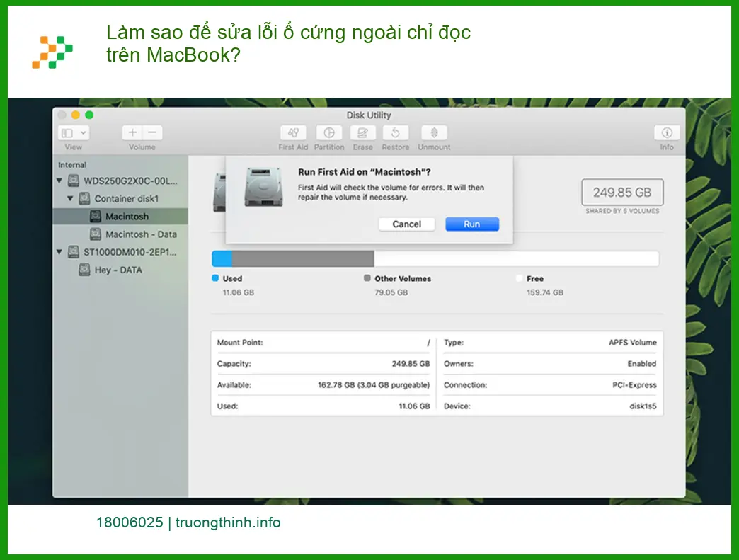Select Container disk1 in sidebar
Image resolution: width=739 pixels, height=560 pixels.
click(x=120, y=198)
